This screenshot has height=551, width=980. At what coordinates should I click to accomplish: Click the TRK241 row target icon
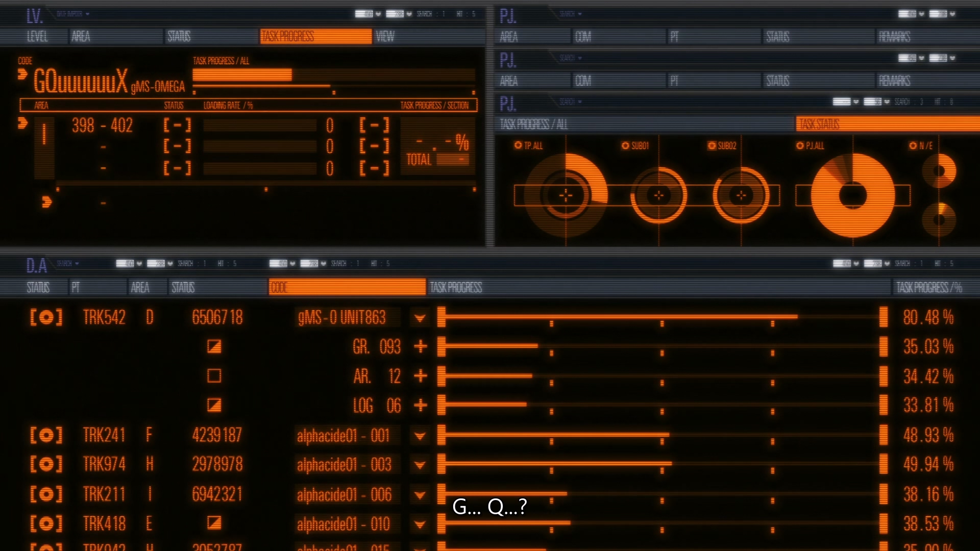point(46,435)
